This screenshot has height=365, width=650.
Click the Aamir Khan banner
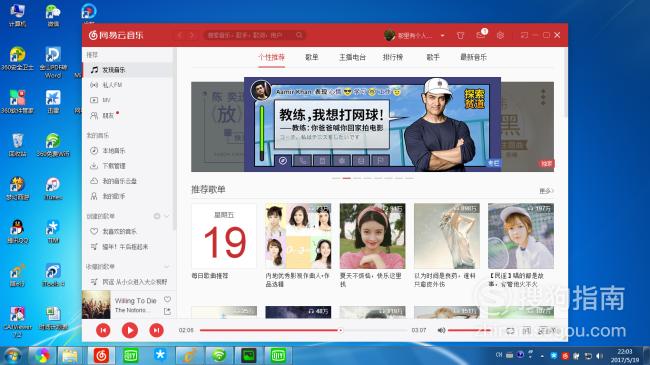tap(372, 124)
